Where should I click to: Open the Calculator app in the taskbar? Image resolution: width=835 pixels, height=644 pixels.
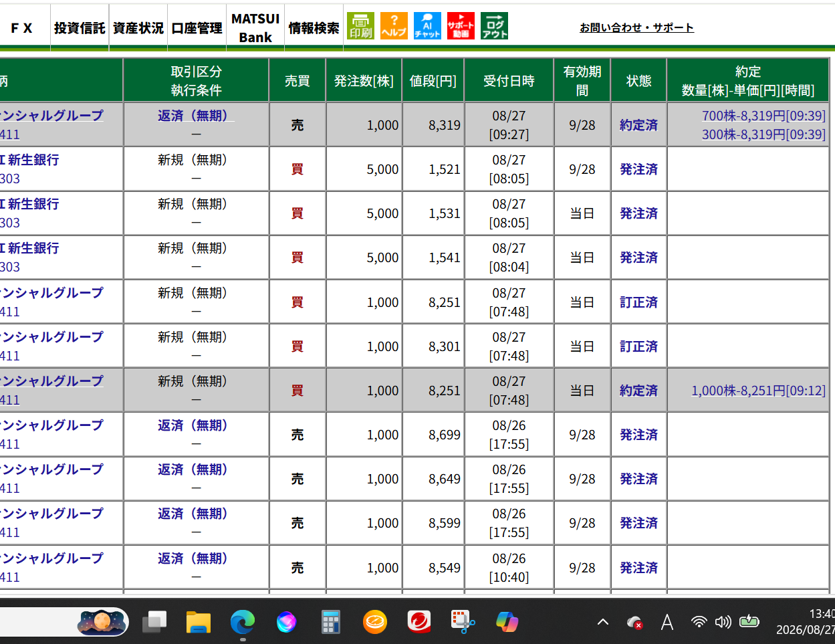331,622
